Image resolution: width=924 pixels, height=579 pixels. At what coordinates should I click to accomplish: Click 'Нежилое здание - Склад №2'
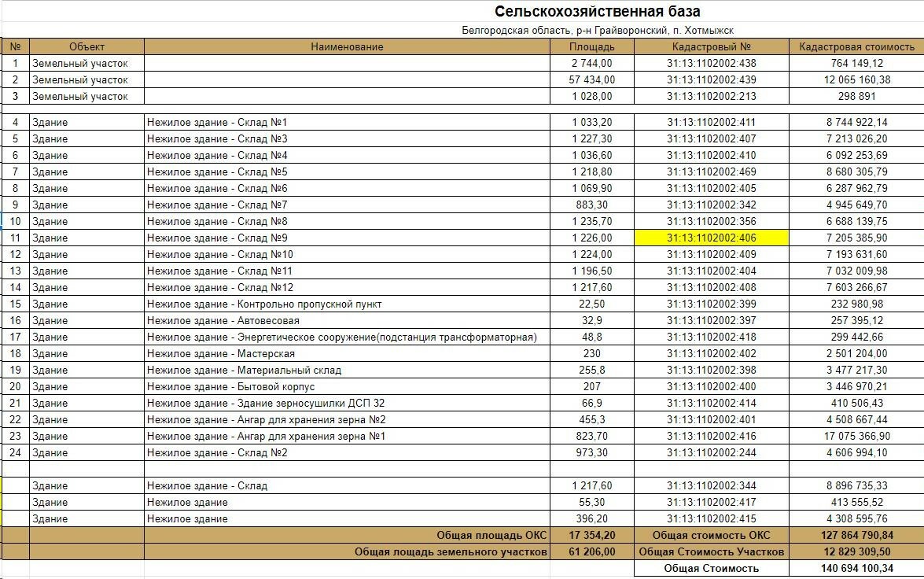tap(217, 452)
